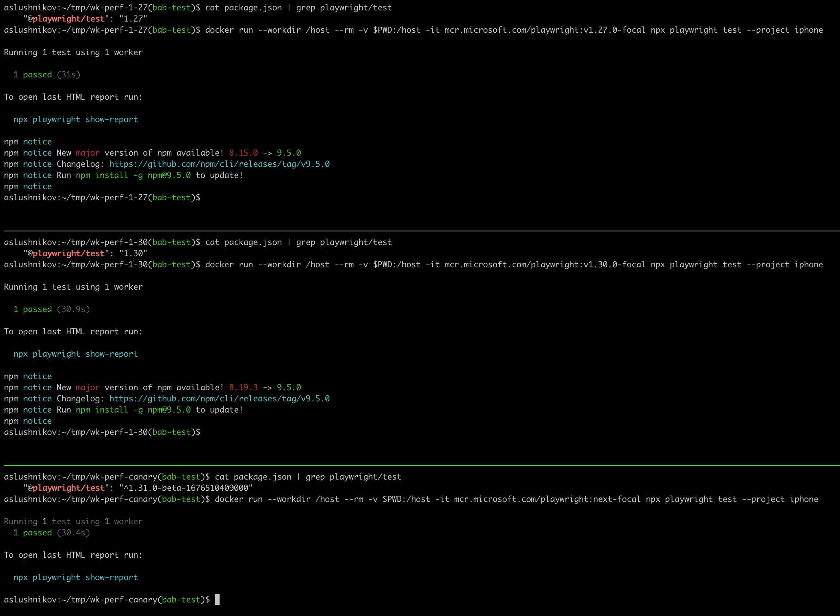Click the npm changelog URL in first pane

point(219,164)
